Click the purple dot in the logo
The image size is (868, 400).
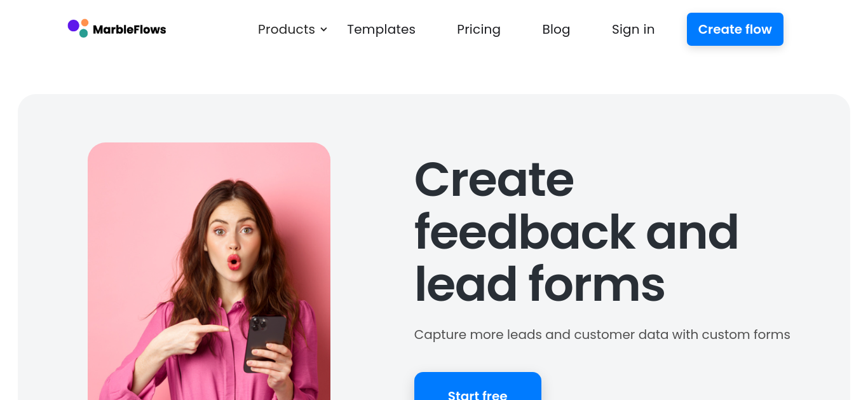pyautogui.click(x=74, y=25)
